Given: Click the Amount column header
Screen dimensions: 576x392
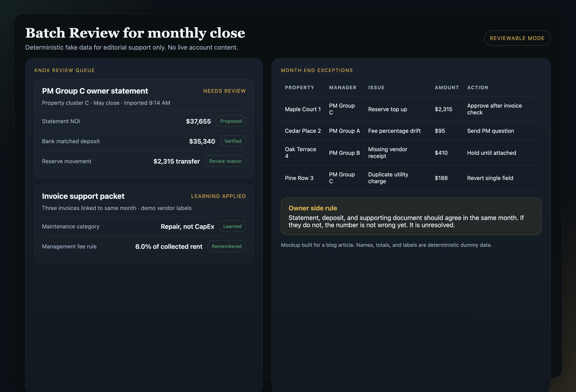Looking at the screenshot, I should click(x=447, y=87).
